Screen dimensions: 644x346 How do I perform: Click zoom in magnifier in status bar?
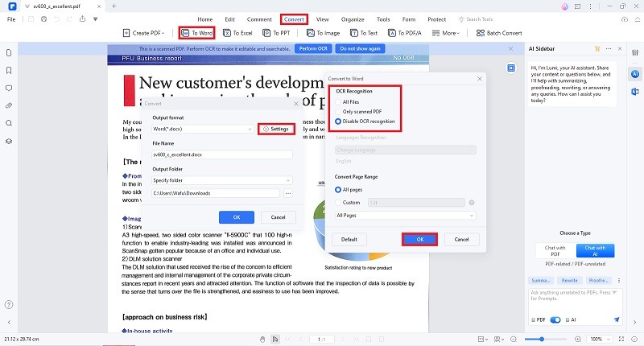pyautogui.click(x=577, y=339)
